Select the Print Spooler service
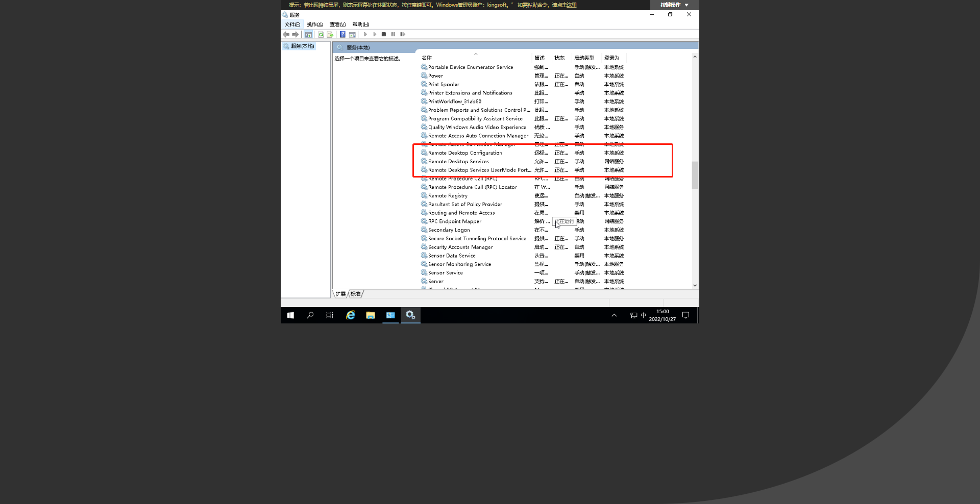The height and width of the screenshot is (504, 980). click(x=523, y=85)
